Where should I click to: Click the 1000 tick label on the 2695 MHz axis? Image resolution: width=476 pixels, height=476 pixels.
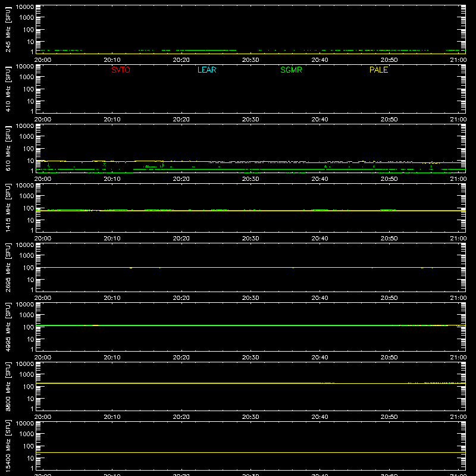[x=27, y=255]
